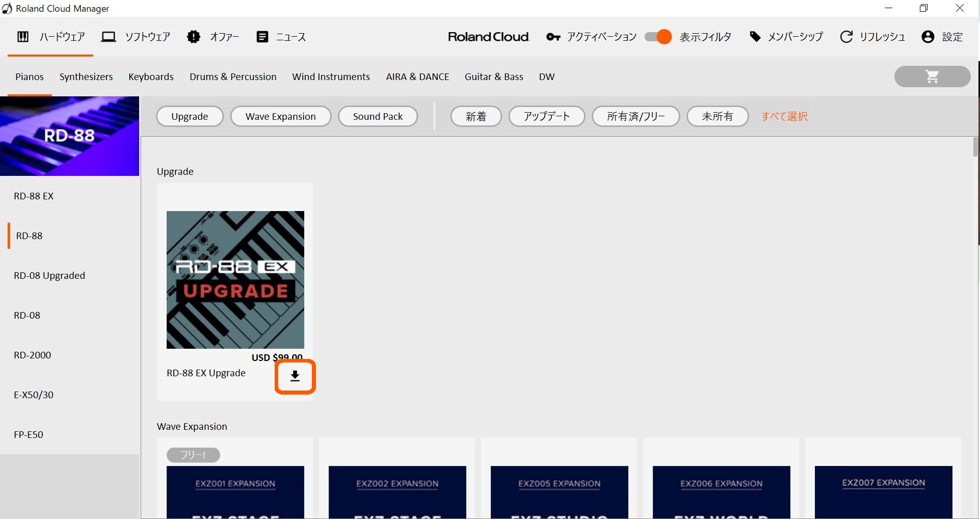
Task: Open the RD-88 EX Upgrade artwork
Action: [x=235, y=280]
